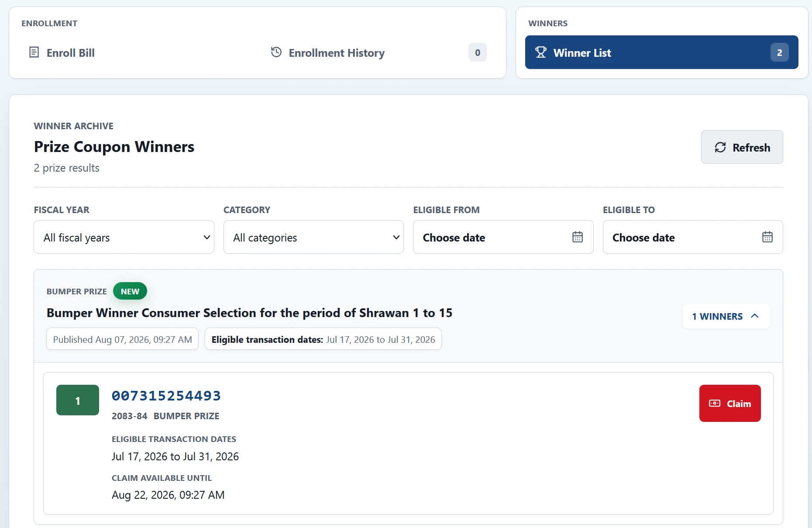
Task: Click the Enroll Bill document icon
Action: pos(34,52)
